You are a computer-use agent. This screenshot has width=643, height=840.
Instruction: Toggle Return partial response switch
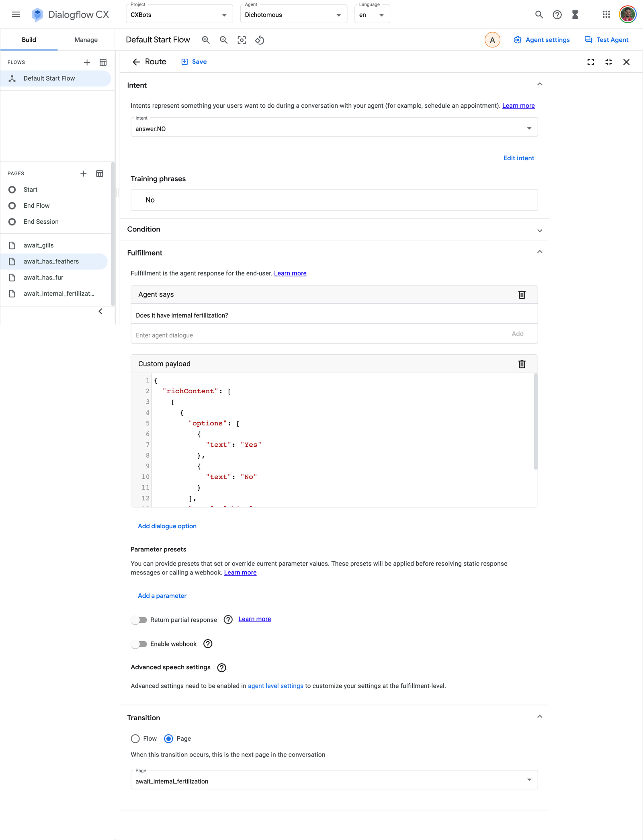point(139,620)
